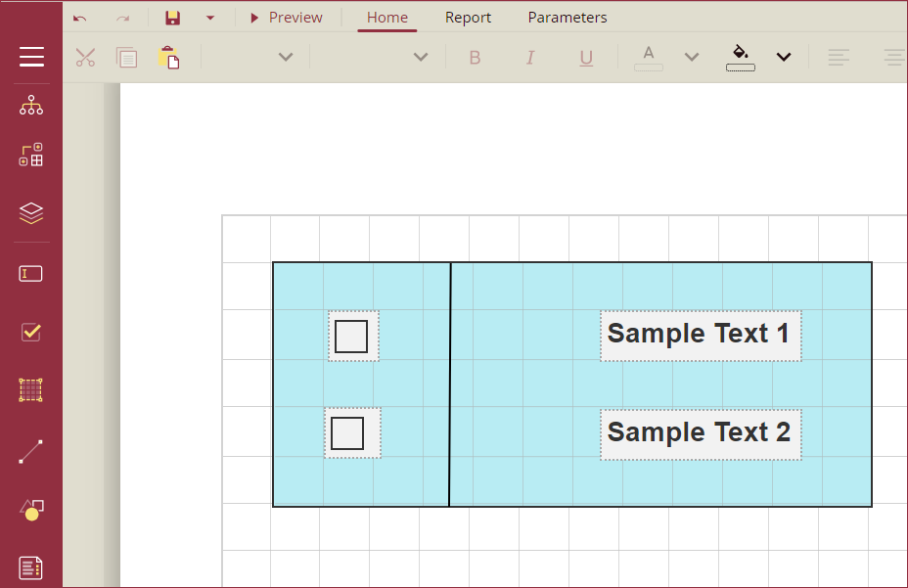The height and width of the screenshot is (588, 908).
Task: Toggle italic formatting
Action: (x=530, y=58)
